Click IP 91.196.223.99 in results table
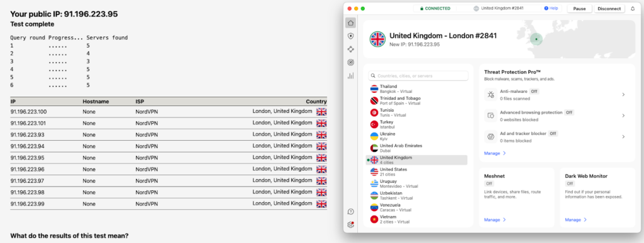The height and width of the screenshot is (243, 644). (x=27, y=203)
